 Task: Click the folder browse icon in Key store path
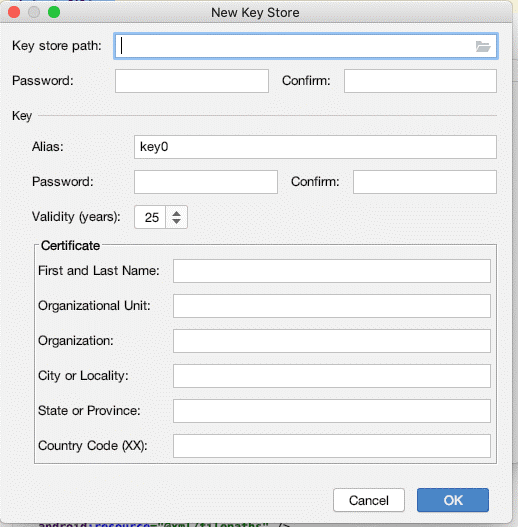(483, 46)
